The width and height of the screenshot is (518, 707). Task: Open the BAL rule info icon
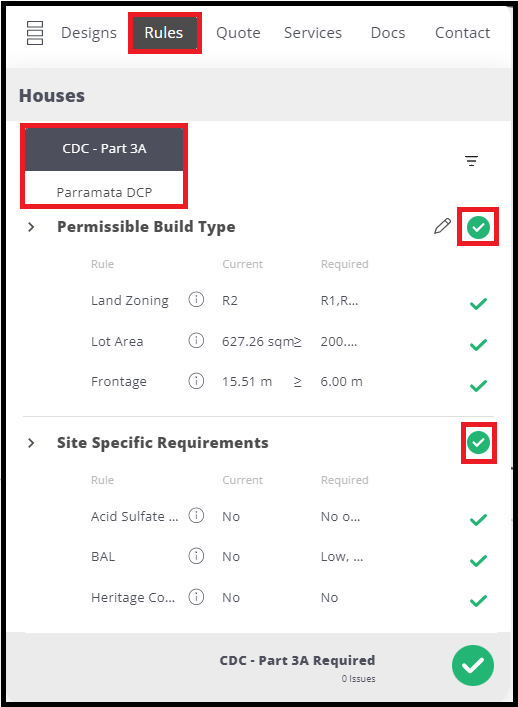[196, 556]
